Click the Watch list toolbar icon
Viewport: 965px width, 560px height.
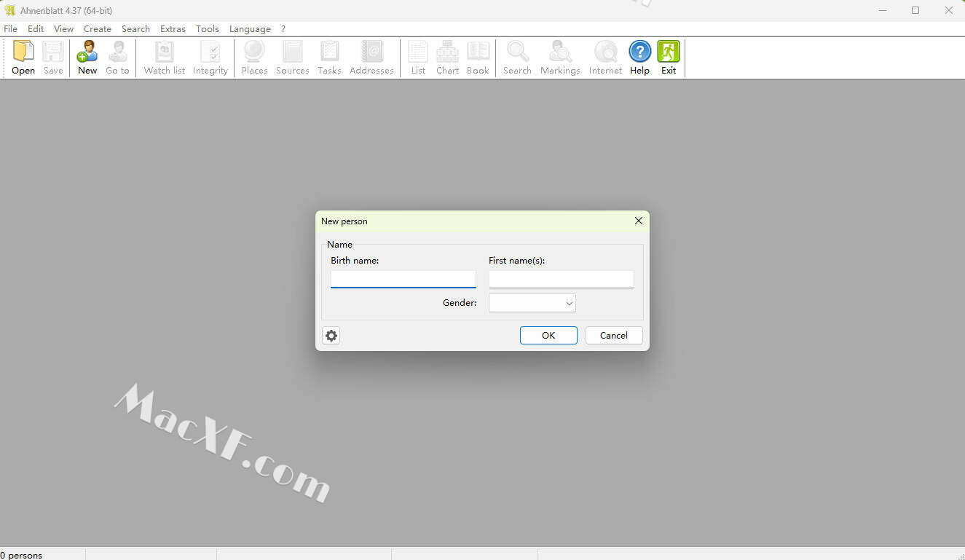pyautogui.click(x=165, y=52)
